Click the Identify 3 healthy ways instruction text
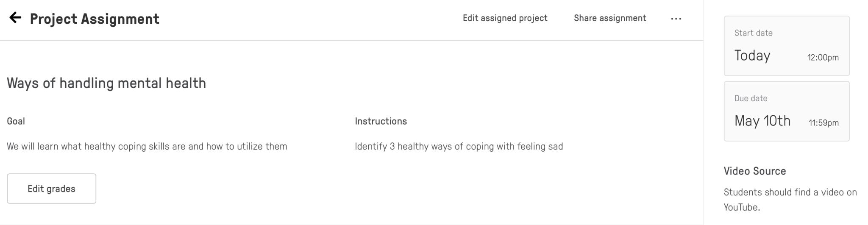This screenshot has width=868, height=225. (459, 147)
